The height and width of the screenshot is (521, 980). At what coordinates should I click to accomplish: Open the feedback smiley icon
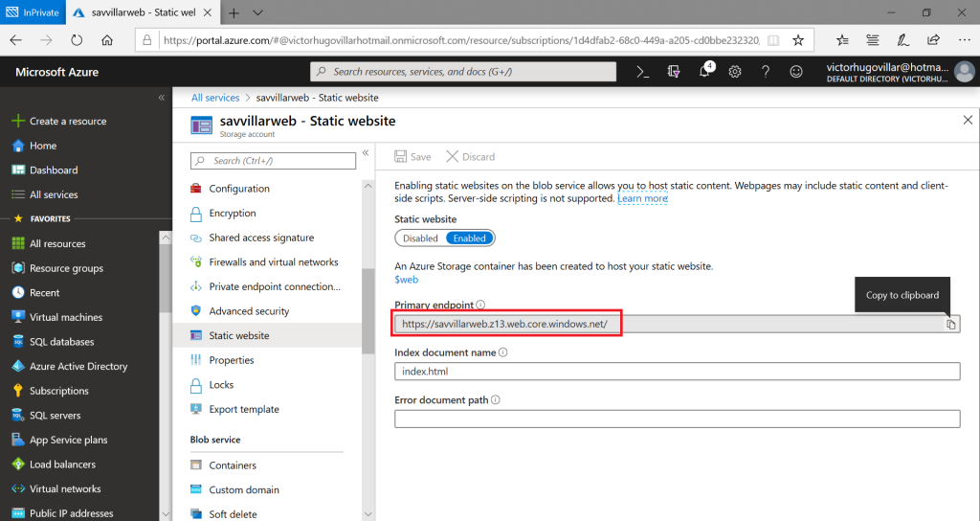tap(796, 72)
